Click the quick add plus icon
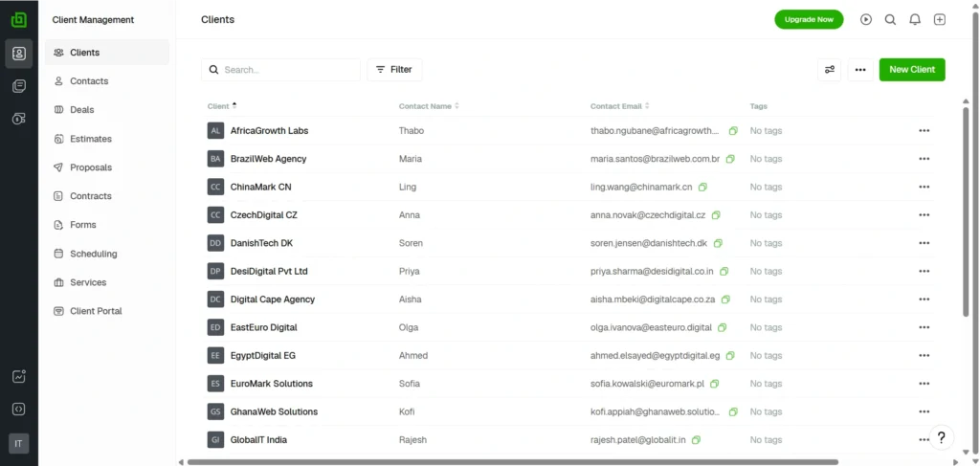The height and width of the screenshot is (466, 980). click(x=940, y=19)
